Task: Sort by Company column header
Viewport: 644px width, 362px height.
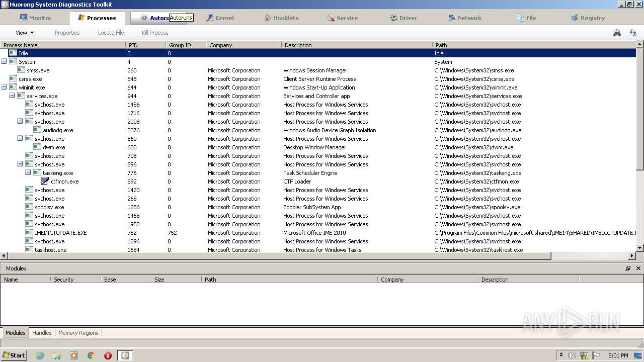Action: 244,45
